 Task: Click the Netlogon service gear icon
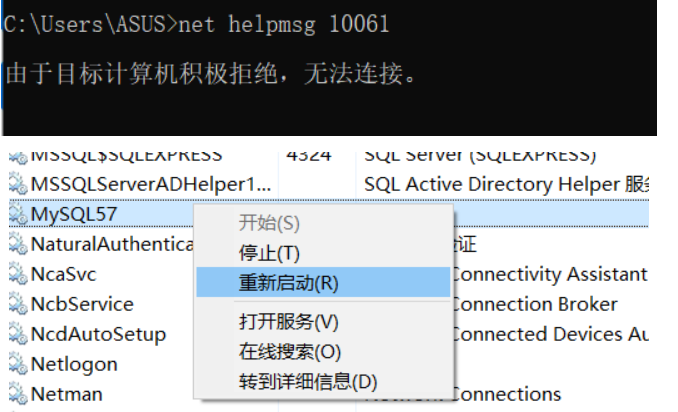point(18,364)
